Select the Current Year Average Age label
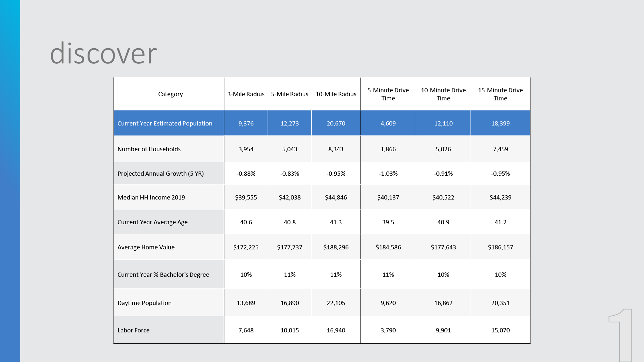The width and height of the screenshot is (644, 362). click(x=152, y=222)
